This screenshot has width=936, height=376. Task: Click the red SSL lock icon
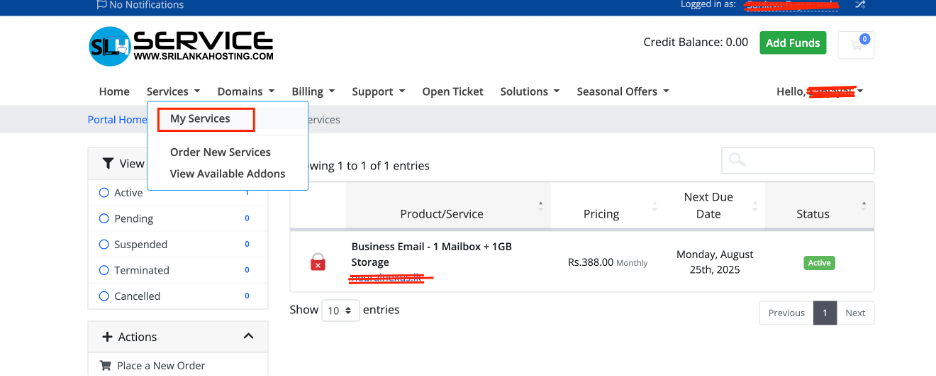318,262
